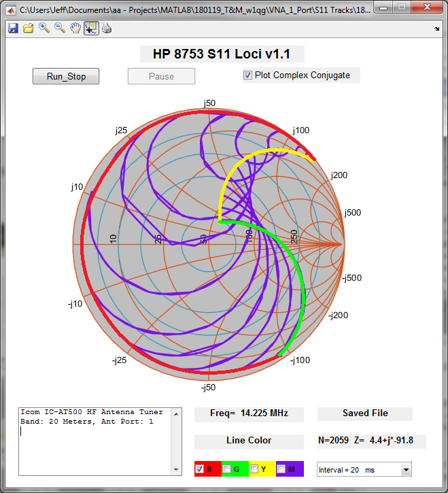Maximize the MATLAB figure window

[x=402, y=7]
